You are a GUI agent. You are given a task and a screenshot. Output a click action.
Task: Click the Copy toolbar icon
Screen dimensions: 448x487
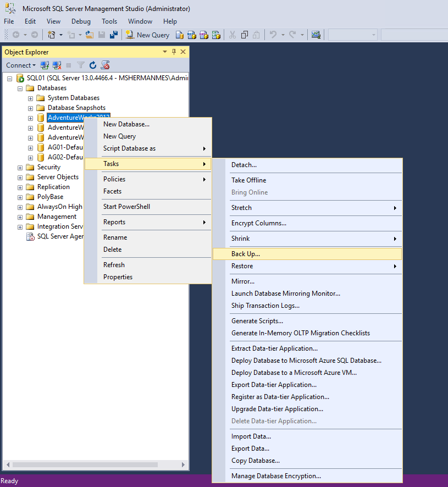point(244,34)
